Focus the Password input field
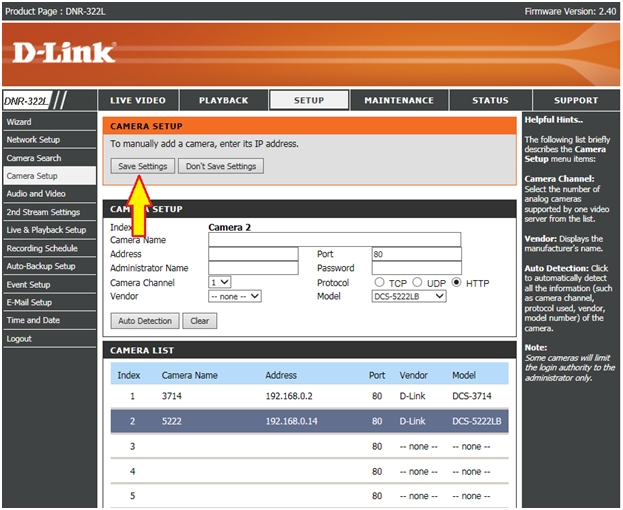Viewport: 623px width, 510px height. [x=415, y=268]
